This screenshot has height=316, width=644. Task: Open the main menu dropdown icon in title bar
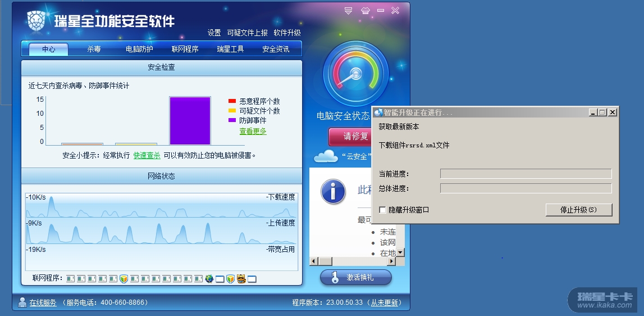(348, 11)
